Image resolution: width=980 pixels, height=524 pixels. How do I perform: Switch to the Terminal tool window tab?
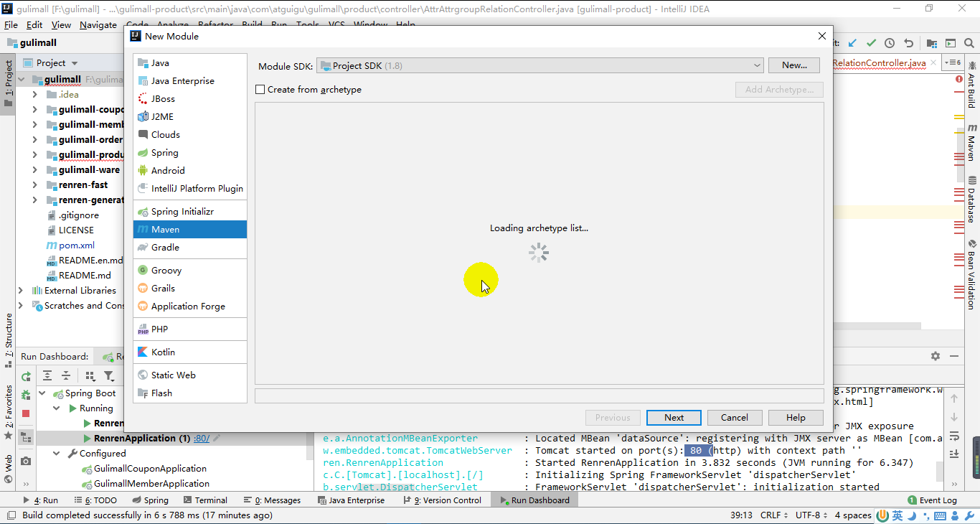point(205,500)
